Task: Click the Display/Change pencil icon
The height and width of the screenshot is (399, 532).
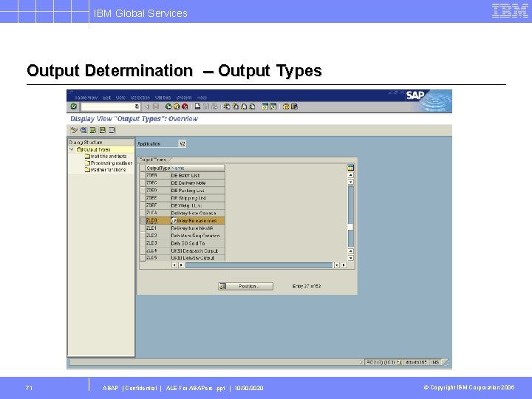Action: 74,130
